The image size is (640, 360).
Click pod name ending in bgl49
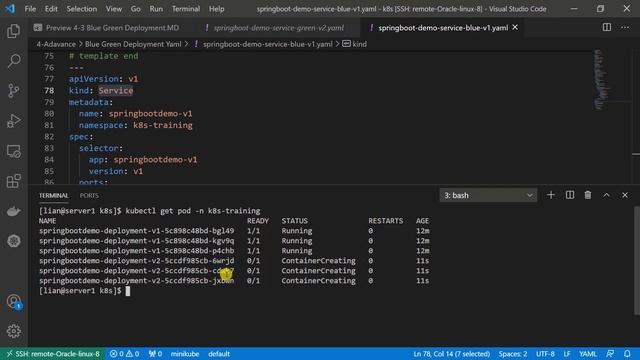point(137,231)
